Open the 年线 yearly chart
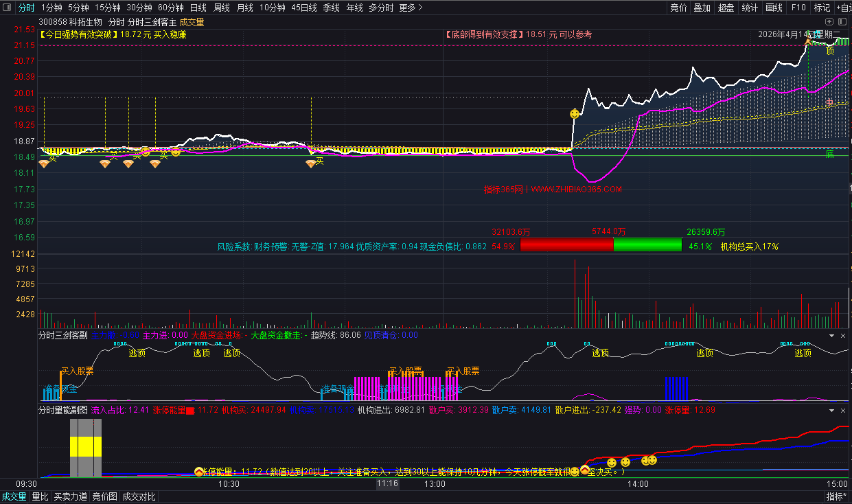This screenshot has width=852, height=504. coord(354,8)
